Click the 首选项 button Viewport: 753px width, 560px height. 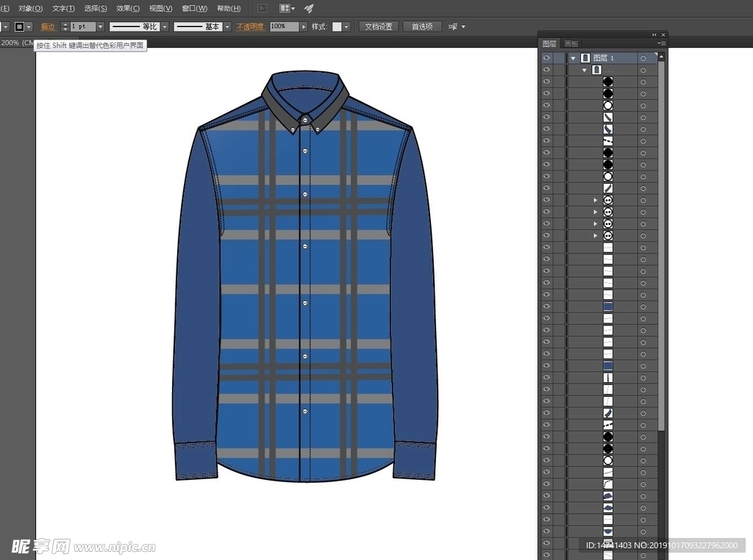(422, 26)
